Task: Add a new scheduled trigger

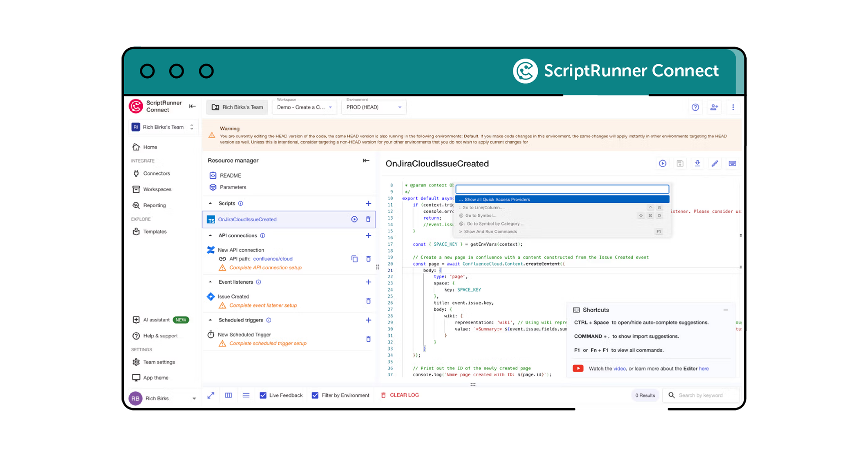Action: [368, 320]
